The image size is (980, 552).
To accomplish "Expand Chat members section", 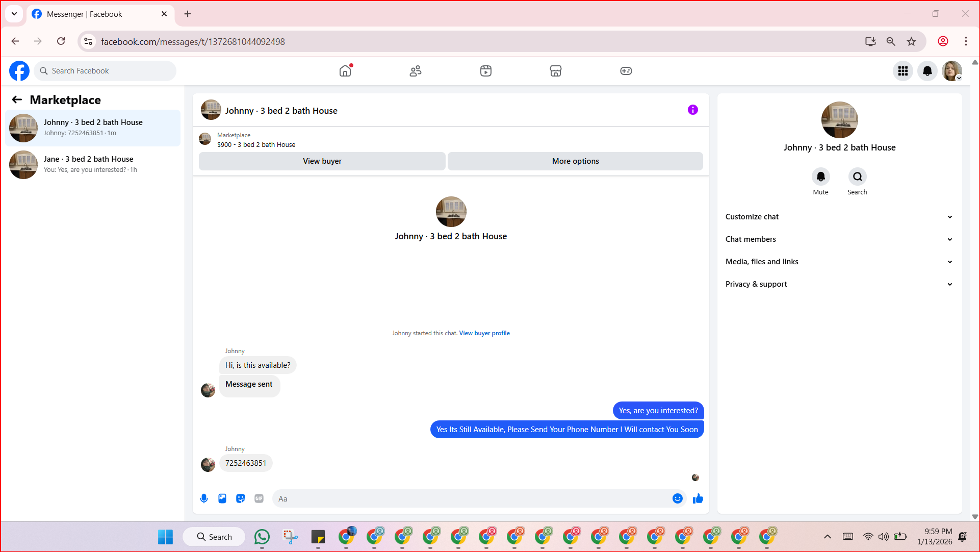I will [x=839, y=239].
